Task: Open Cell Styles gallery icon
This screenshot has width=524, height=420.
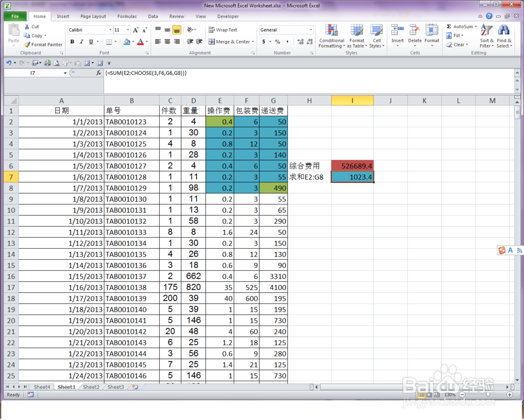Action: [x=377, y=30]
